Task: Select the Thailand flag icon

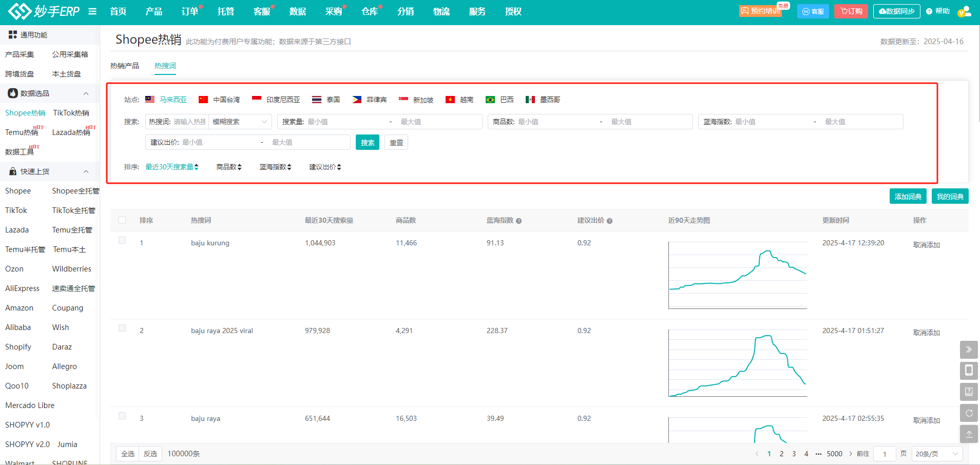Action: [x=317, y=99]
